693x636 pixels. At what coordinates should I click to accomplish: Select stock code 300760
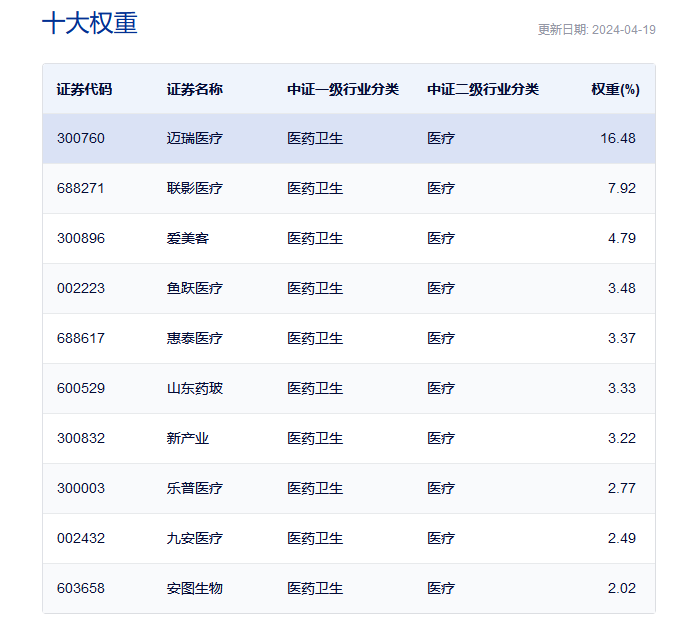(x=81, y=138)
